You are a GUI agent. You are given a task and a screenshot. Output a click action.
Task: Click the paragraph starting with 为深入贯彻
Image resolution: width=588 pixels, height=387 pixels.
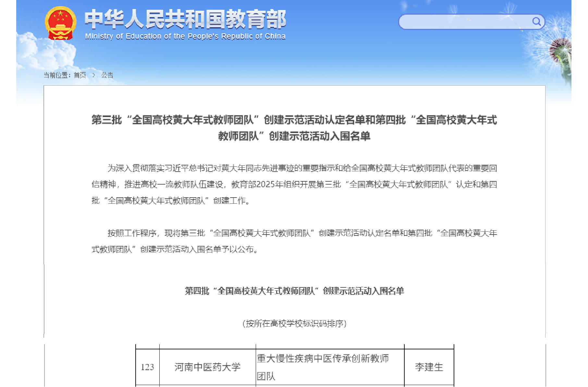click(x=294, y=184)
